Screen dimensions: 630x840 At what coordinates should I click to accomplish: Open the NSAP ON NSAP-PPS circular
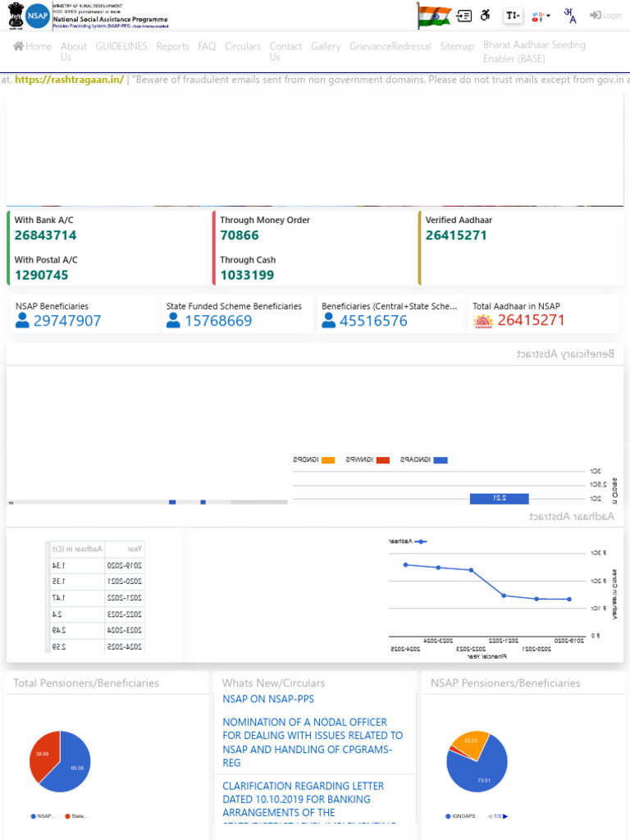268,699
